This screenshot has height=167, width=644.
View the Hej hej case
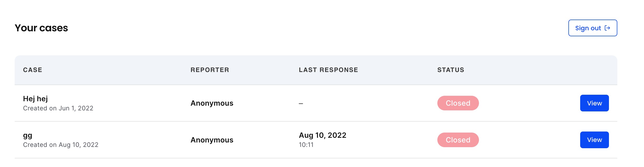point(594,103)
